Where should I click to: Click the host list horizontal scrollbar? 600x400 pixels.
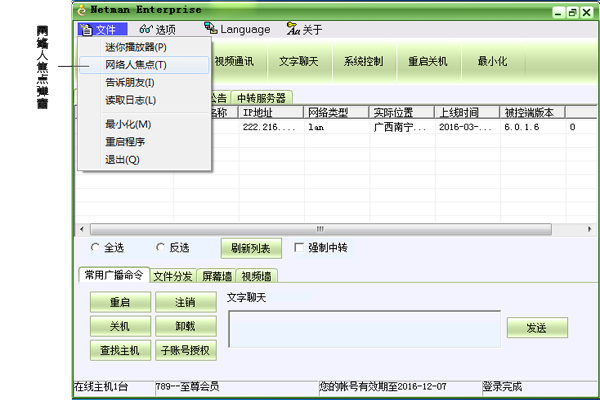coord(321,229)
